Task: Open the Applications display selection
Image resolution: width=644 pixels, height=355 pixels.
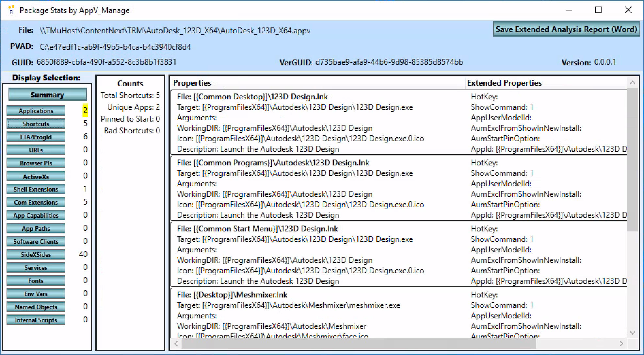Action: pos(36,111)
